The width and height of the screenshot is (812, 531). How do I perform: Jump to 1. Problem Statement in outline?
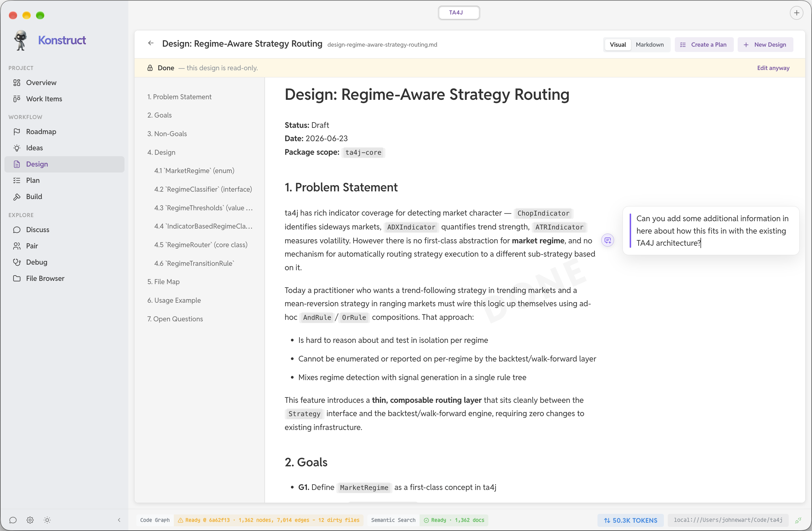pyautogui.click(x=179, y=97)
